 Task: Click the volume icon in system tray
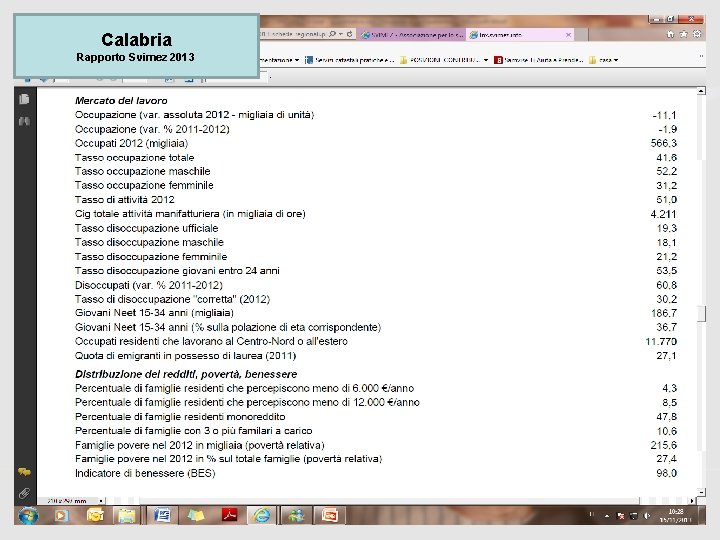coord(647,516)
